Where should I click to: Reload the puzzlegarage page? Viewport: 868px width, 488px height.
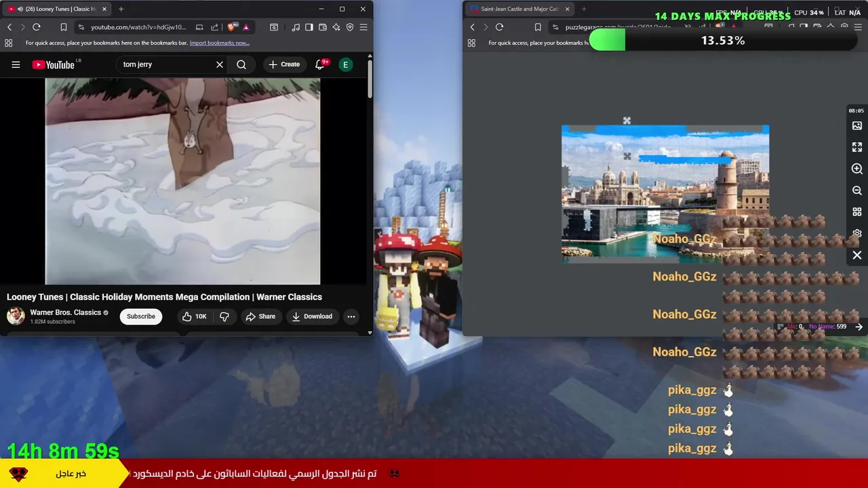500,27
